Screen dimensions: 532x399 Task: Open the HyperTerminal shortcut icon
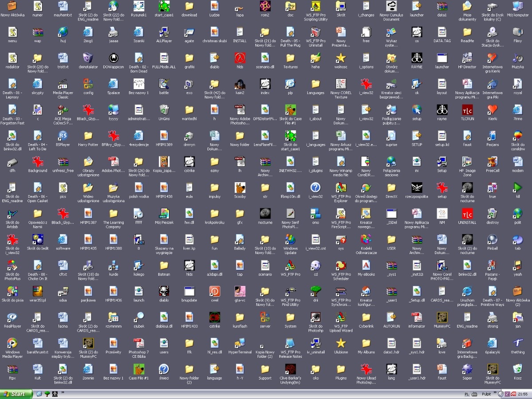pos(240,343)
